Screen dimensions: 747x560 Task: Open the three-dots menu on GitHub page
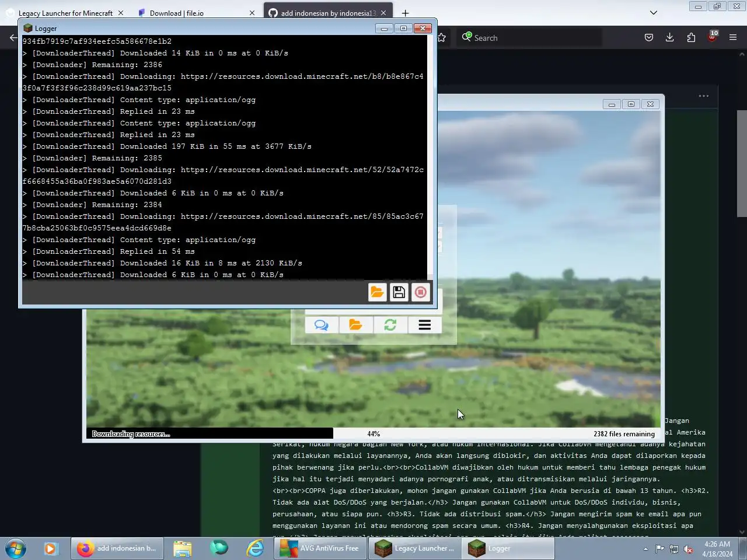[x=704, y=96]
